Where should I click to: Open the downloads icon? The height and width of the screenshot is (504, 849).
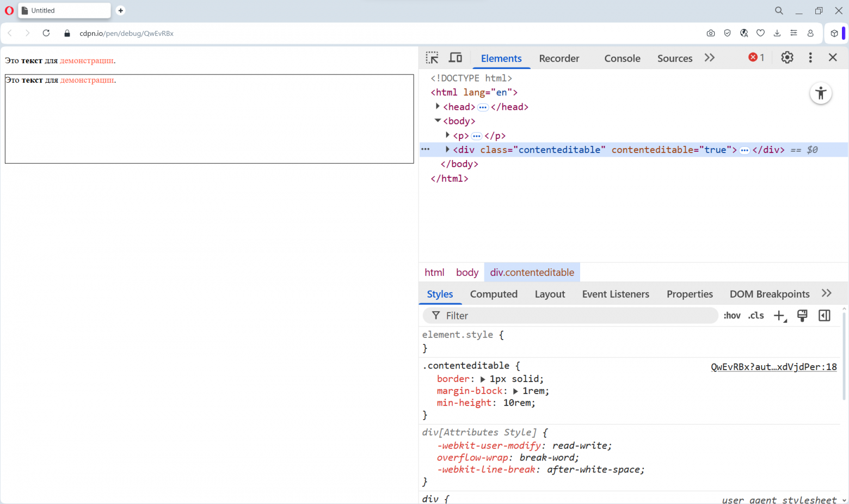[777, 33]
